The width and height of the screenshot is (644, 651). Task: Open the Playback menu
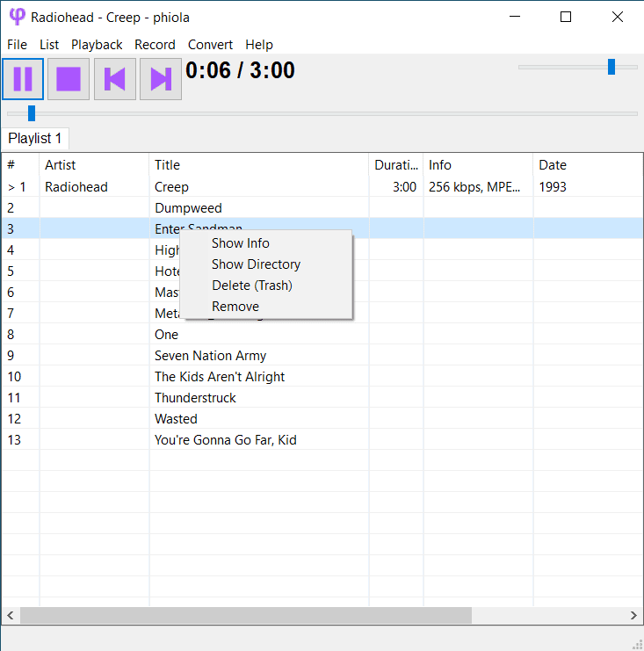click(97, 45)
